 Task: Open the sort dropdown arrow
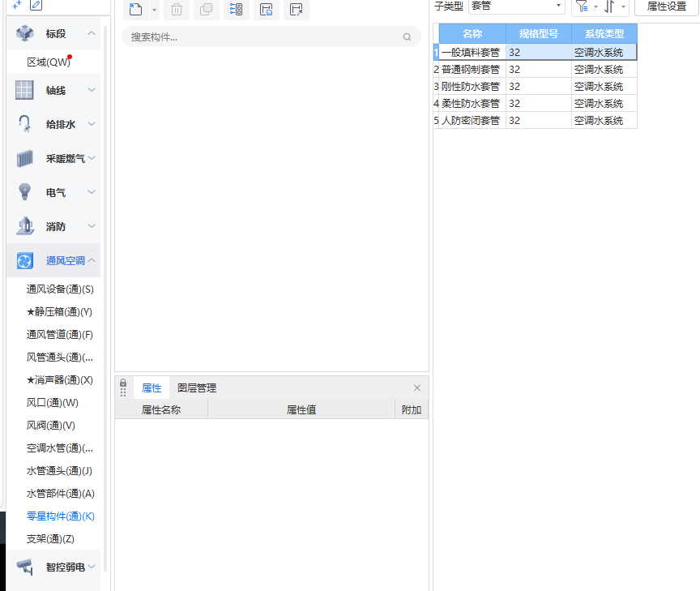(623, 6)
